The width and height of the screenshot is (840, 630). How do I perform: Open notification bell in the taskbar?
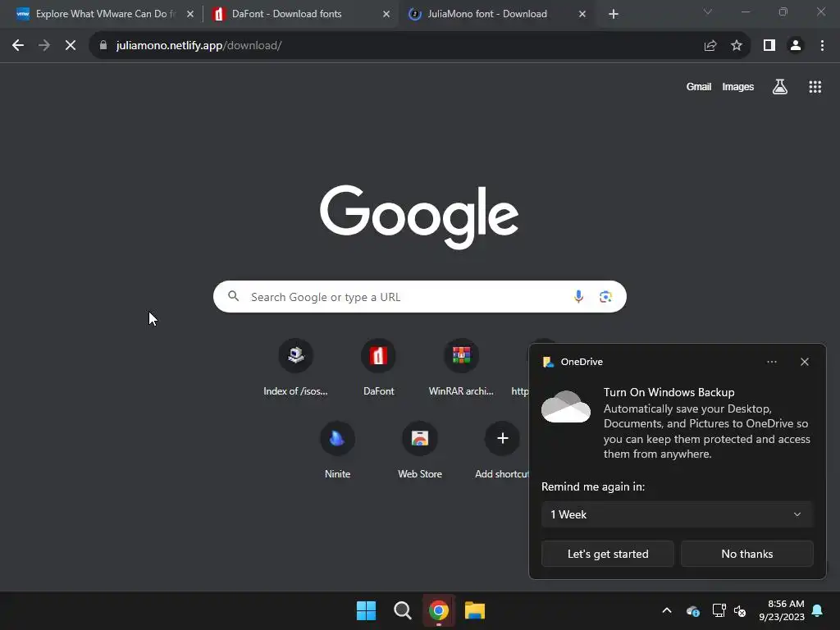point(818,610)
